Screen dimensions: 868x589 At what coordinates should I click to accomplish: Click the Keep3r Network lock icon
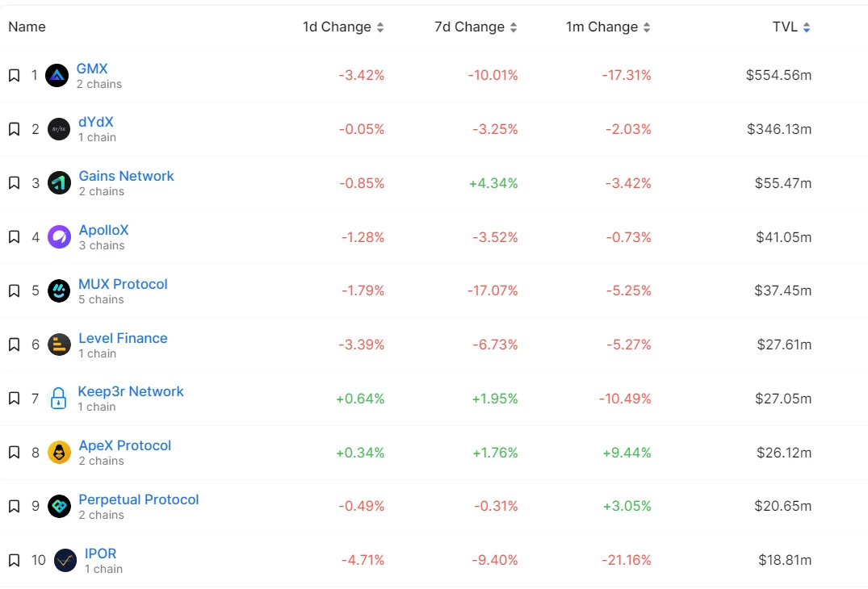coord(58,399)
